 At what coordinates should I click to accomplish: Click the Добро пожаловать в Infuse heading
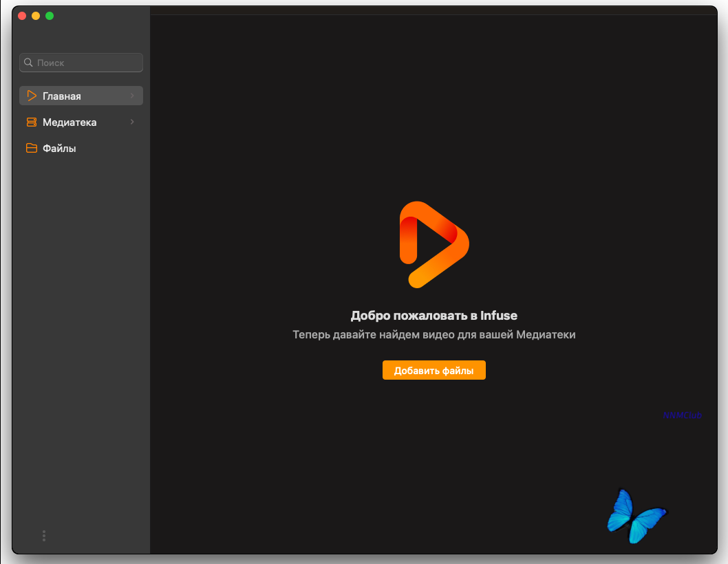[x=434, y=316]
